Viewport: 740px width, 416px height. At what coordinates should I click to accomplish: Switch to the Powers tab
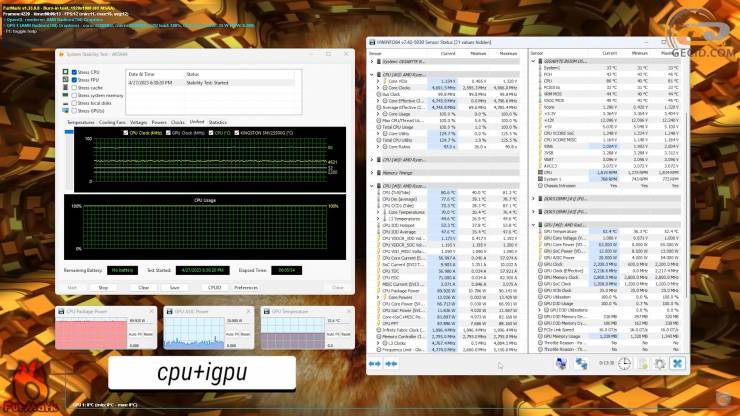[x=159, y=122]
